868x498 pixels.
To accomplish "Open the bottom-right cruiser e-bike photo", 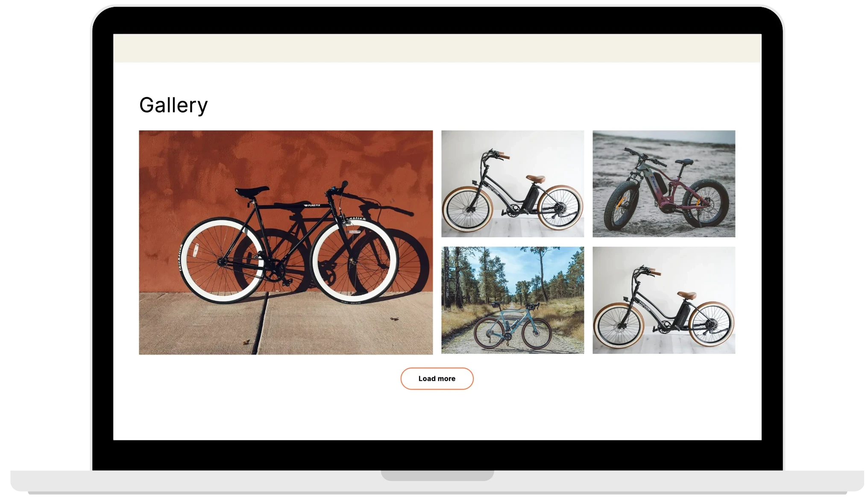I will pyautogui.click(x=663, y=300).
